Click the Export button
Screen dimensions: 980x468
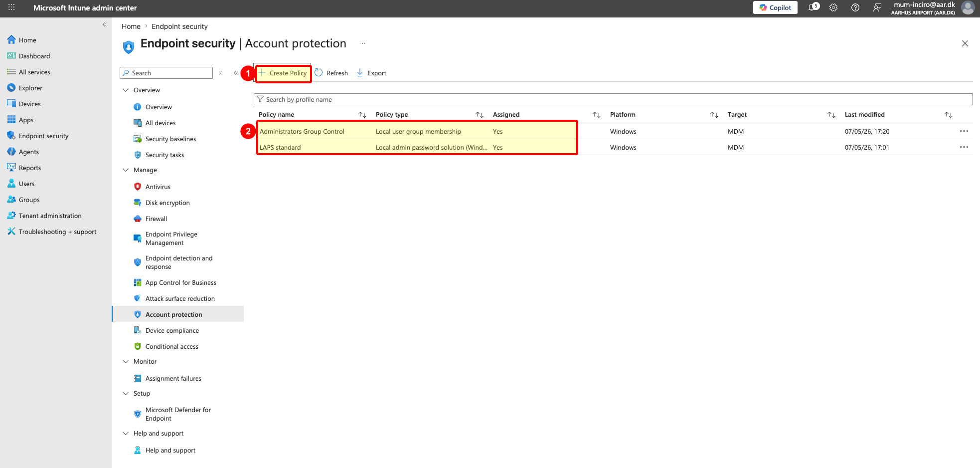pyautogui.click(x=371, y=73)
